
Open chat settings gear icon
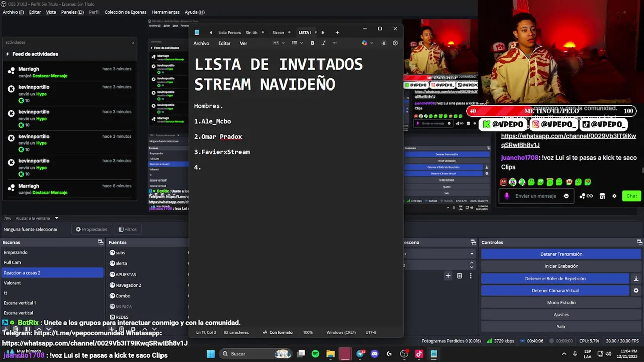coord(614,196)
